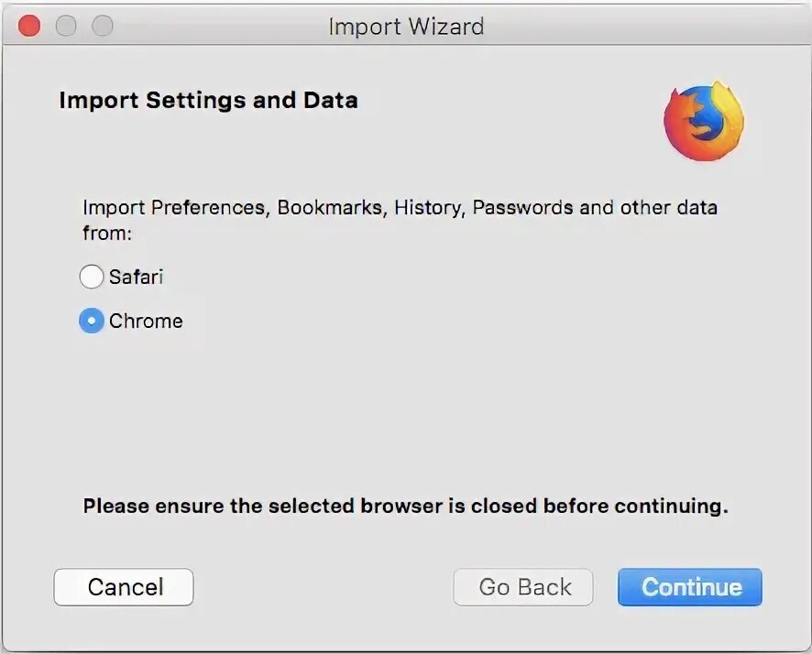
Task: Click the Go Back button
Action: pyautogui.click(x=524, y=587)
